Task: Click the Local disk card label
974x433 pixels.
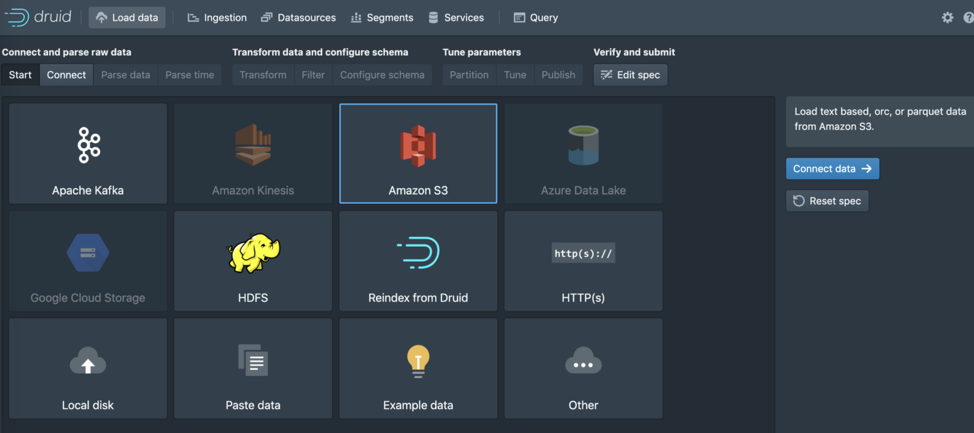Action: [88, 406]
